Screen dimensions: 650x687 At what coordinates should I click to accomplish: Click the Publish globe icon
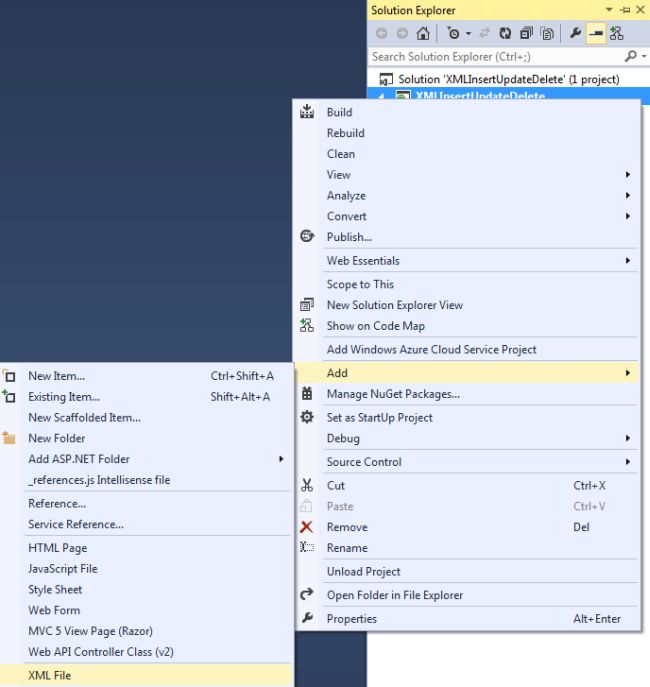click(307, 237)
